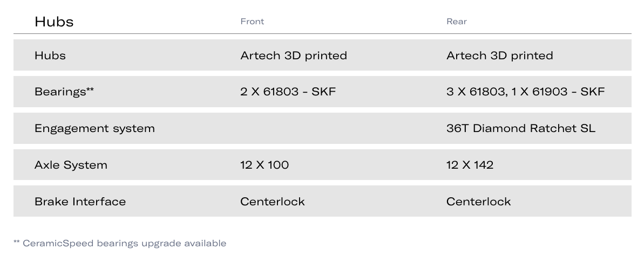Select the front Centerlock value
This screenshot has height=263, width=644.
(272, 202)
